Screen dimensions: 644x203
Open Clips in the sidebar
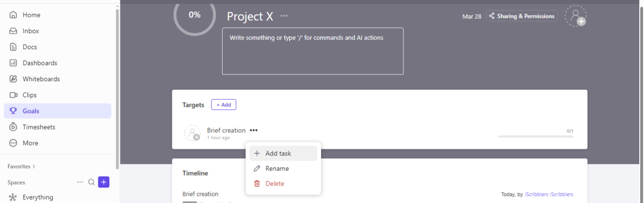coord(29,95)
